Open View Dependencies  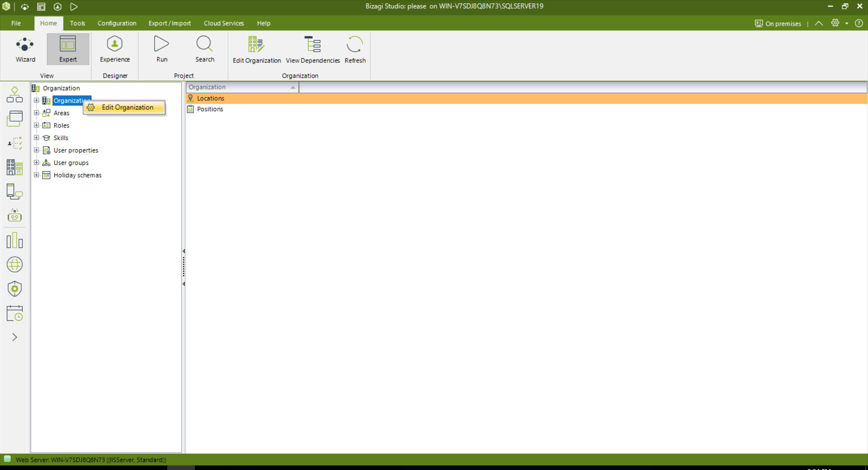(313, 50)
